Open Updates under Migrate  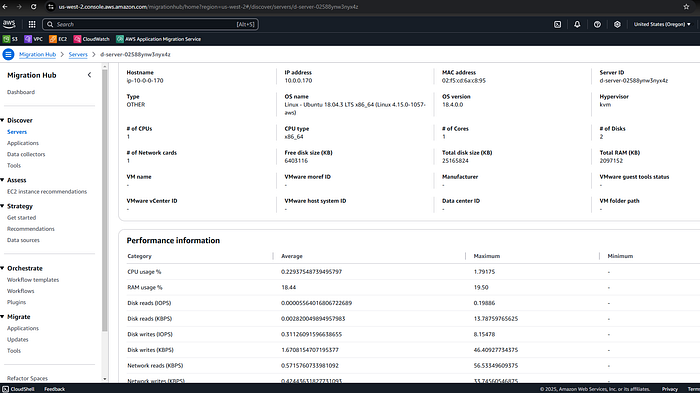click(x=17, y=339)
